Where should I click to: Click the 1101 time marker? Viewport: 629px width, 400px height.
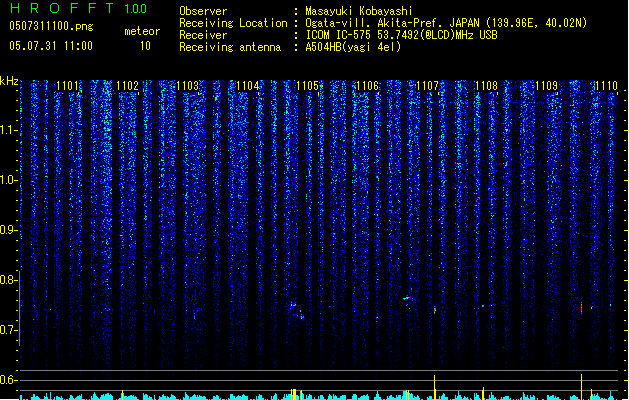pyautogui.click(x=67, y=85)
